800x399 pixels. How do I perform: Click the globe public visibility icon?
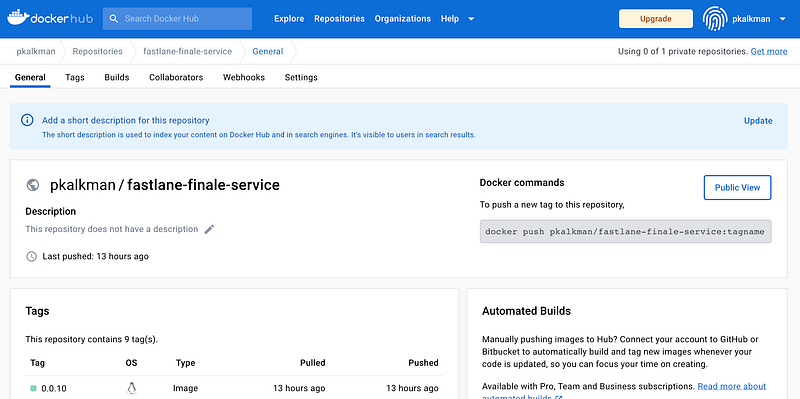pyautogui.click(x=33, y=185)
